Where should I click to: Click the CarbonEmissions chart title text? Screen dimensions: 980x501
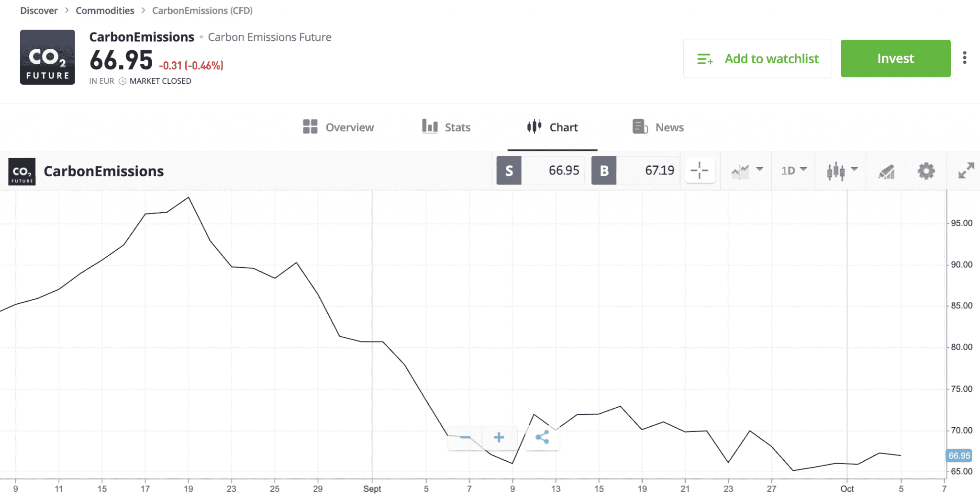(103, 171)
